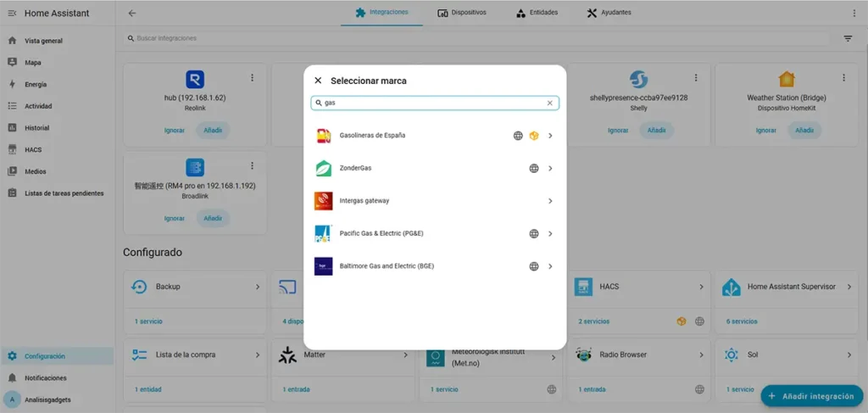The image size is (868, 413).
Task: Add the Weather Station HomeKit bridge
Action: (x=805, y=131)
